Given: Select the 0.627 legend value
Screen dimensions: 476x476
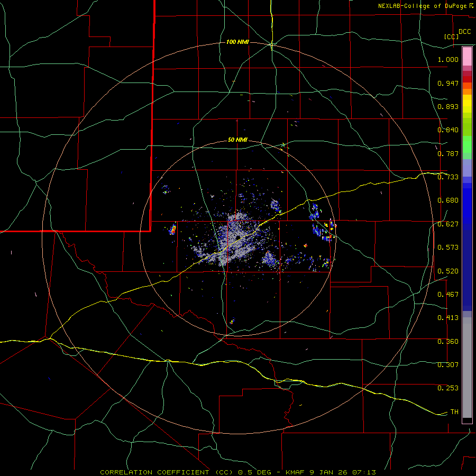Looking at the screenshot, I should point(448,224).
